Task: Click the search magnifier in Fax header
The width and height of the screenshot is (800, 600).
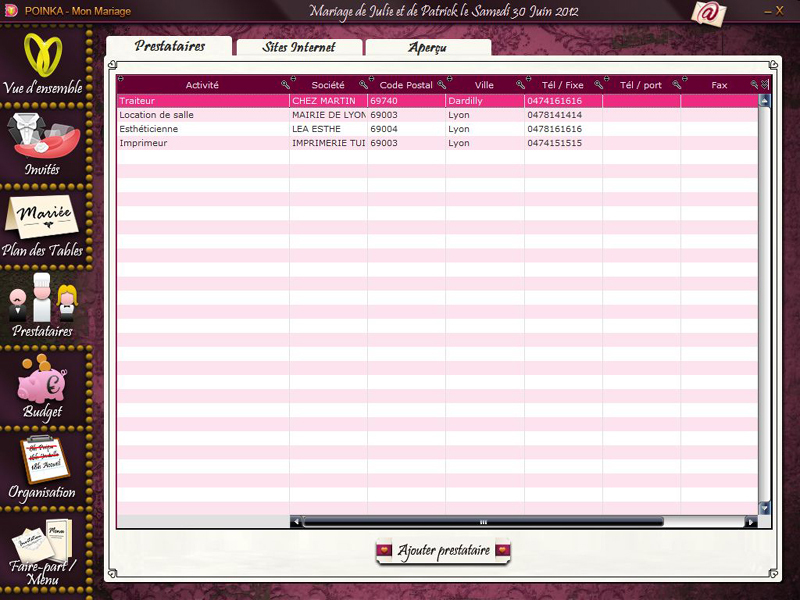Action: [754, 85]
